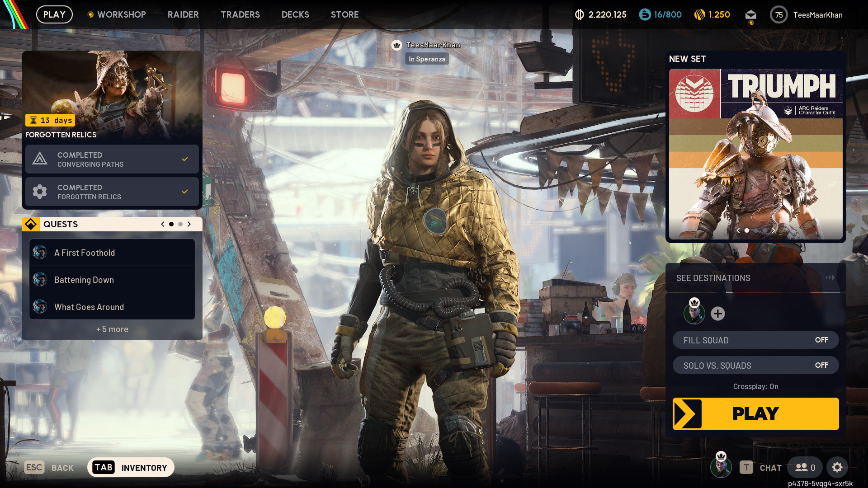The width and height of the screenshot is (868, 488).
Task: Click the gold Raider tokens icon
Action: pos(700,14)
